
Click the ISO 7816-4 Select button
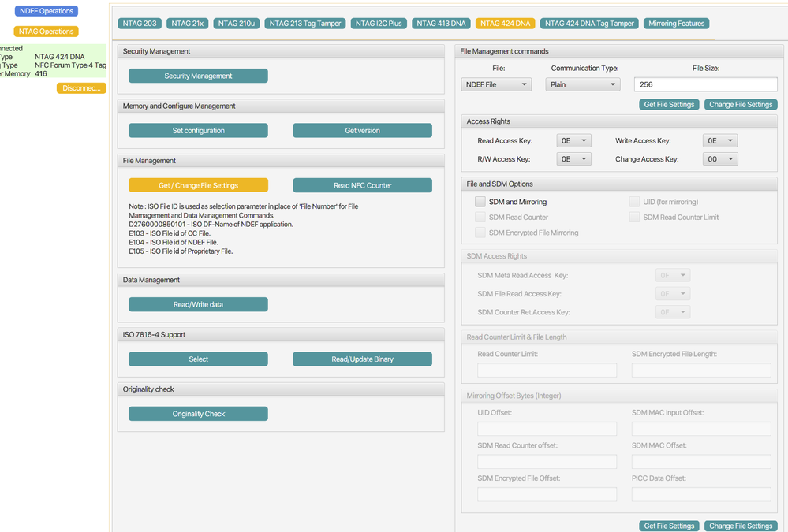(x=198, y=359)
